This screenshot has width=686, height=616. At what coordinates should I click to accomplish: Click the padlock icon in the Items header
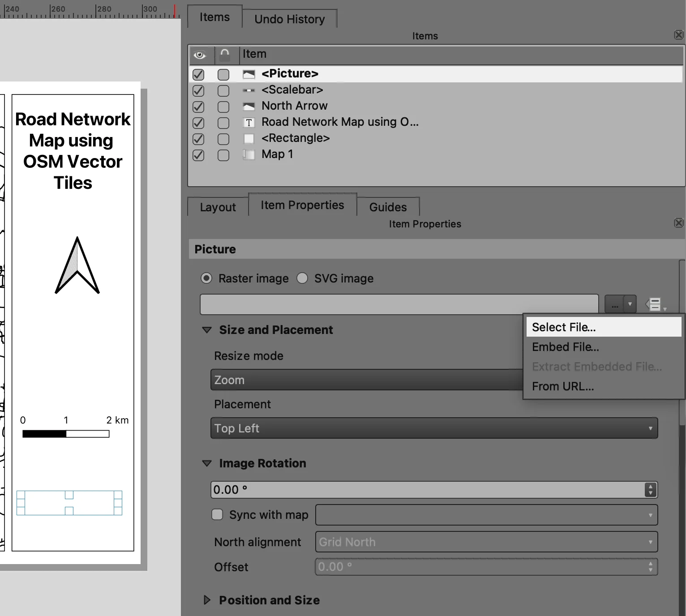[225, 55]
